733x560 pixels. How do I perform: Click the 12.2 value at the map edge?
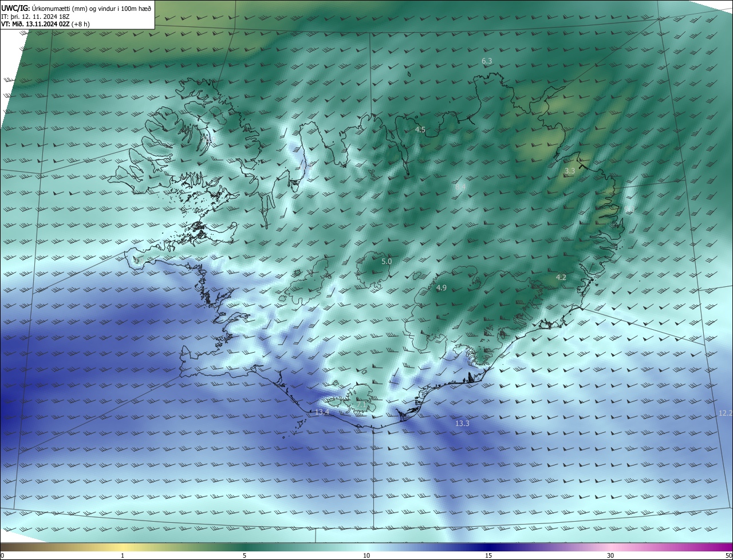[725, 413]
